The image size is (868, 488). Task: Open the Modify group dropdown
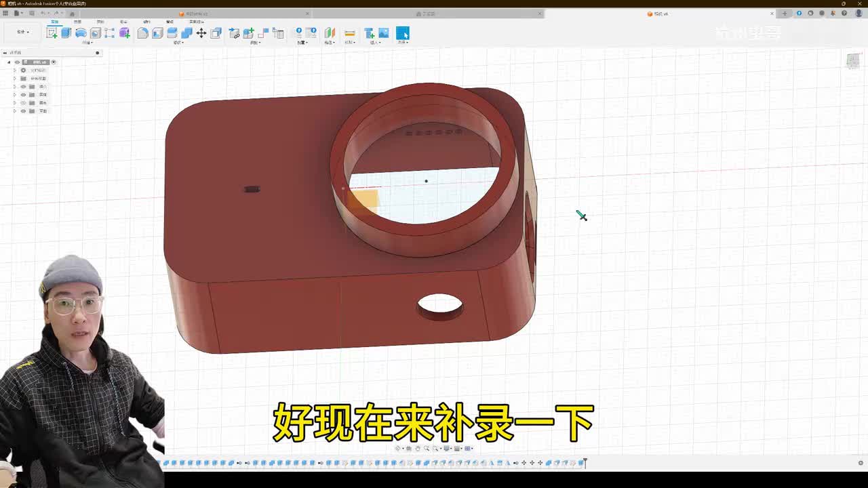click(178, 42)
